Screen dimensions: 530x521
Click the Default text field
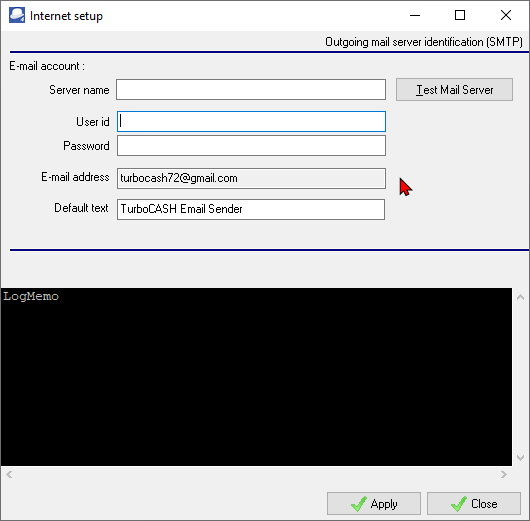(x=251, y=209)
